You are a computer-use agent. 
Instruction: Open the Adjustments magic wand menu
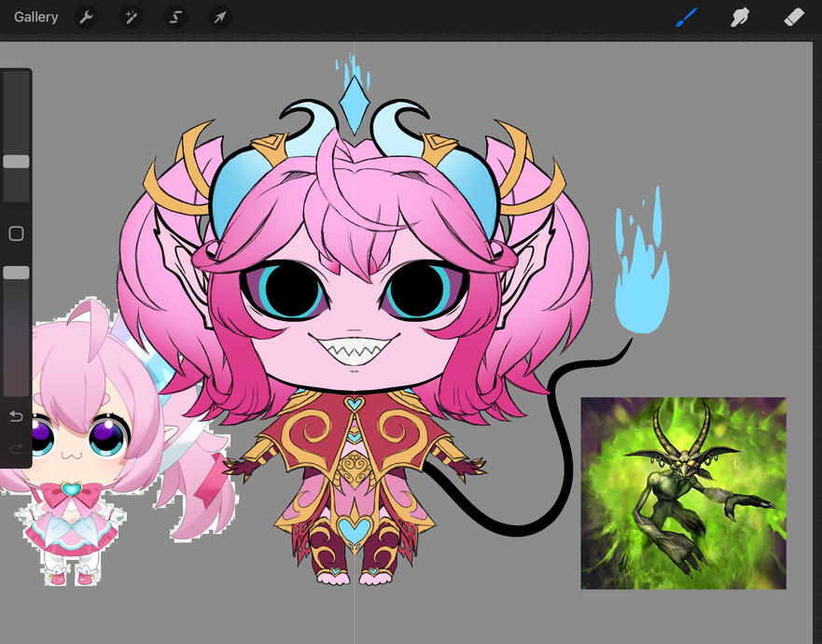click(131, 17)
